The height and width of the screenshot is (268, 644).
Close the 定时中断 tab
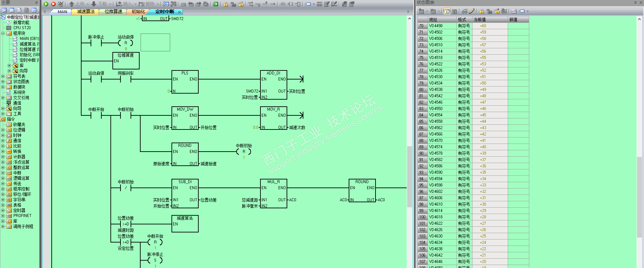coord(180,12)
